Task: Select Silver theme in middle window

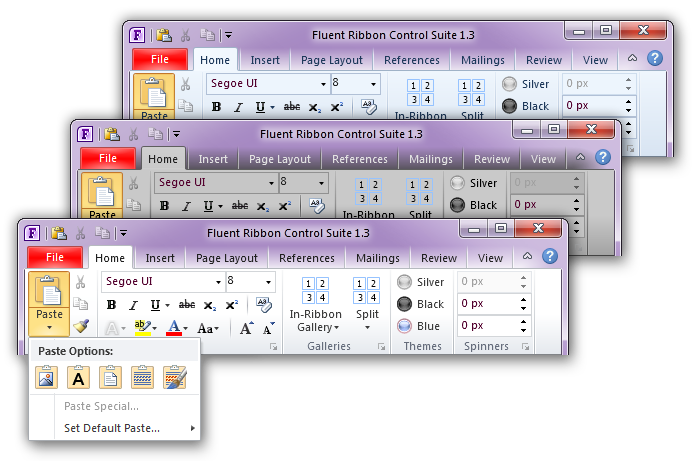Action: coord(473,183)
